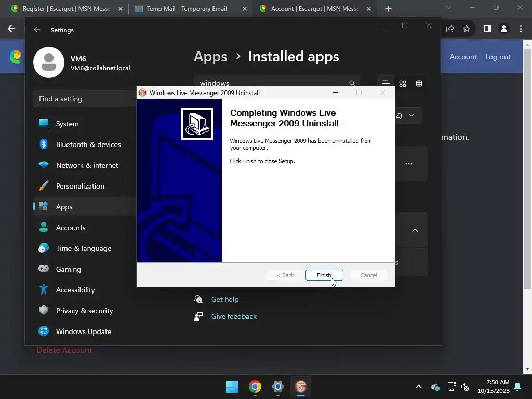The image size is (532, 399).
Task: Click Apps in the breadcrumb
Action: coord(210,57)
